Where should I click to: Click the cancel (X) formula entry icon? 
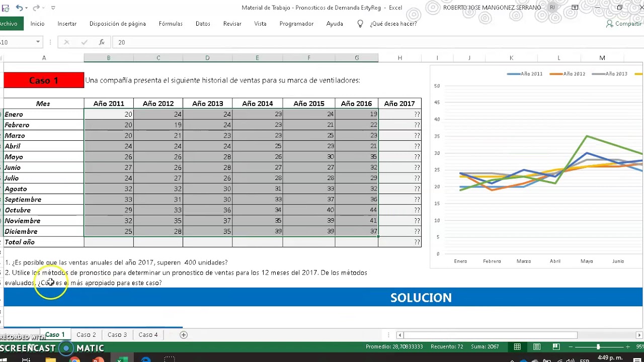click(66, 42)
